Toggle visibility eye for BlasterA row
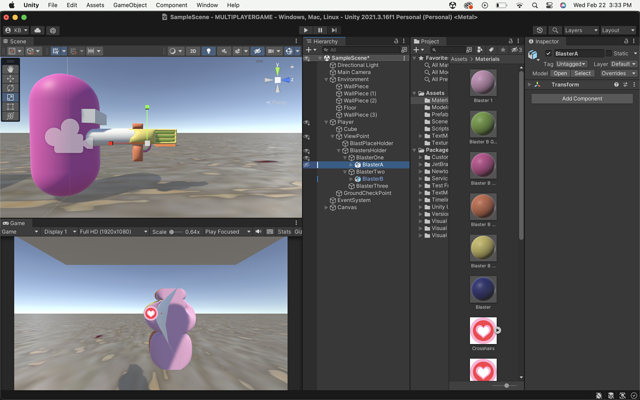Screen dimensions: 640x400 point(307,165)
